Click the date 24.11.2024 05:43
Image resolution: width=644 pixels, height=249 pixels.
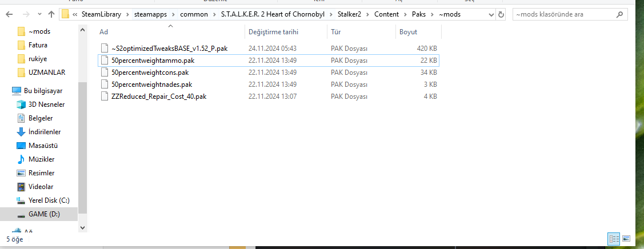273,49
